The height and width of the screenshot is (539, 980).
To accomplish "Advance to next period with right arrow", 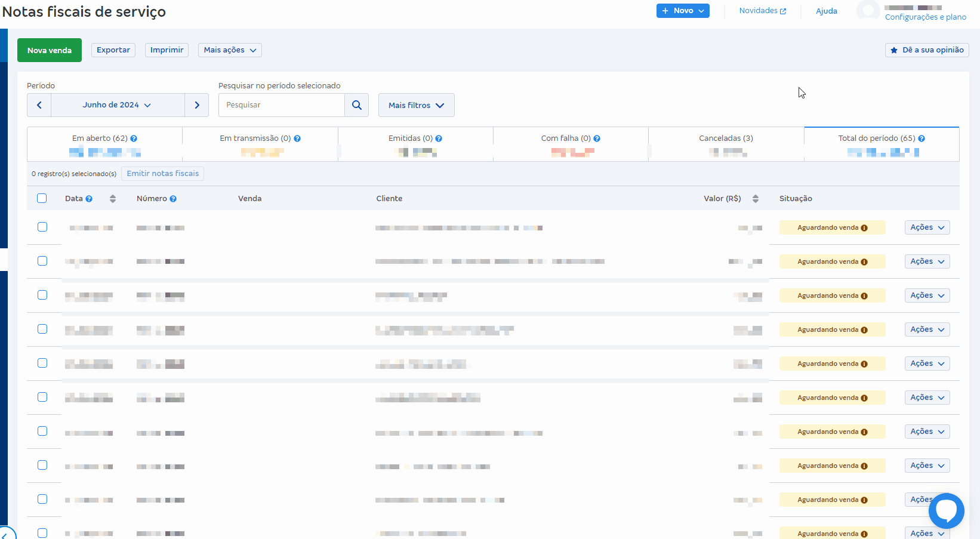I will pos(197,105).
